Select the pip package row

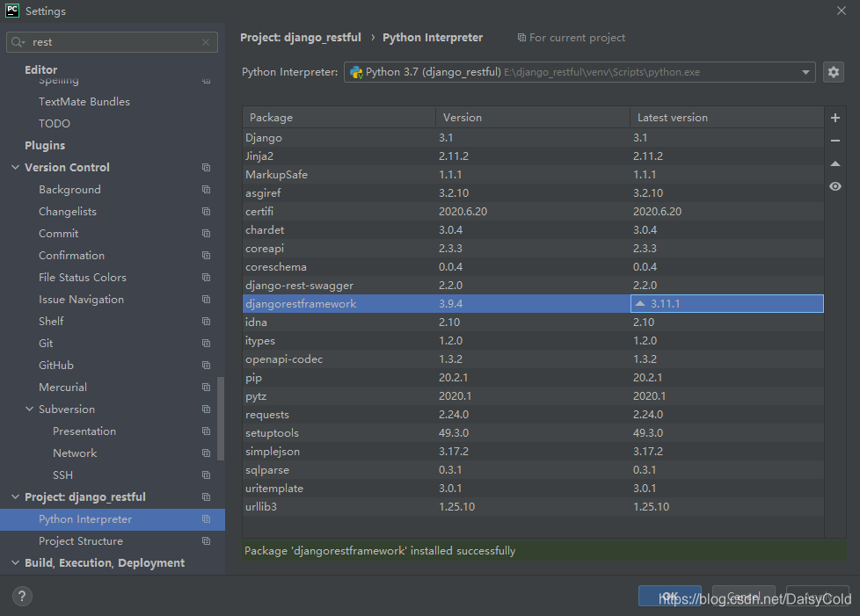[533, 378]
